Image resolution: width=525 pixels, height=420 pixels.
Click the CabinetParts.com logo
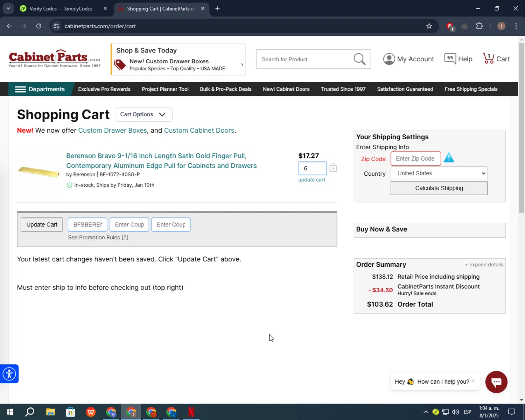(55, 58)
